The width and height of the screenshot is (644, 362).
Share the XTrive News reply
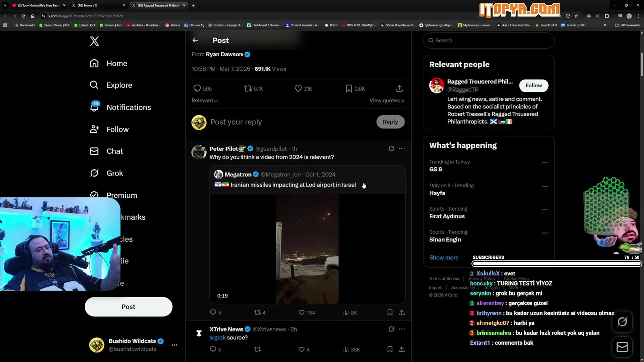point(401,349)
